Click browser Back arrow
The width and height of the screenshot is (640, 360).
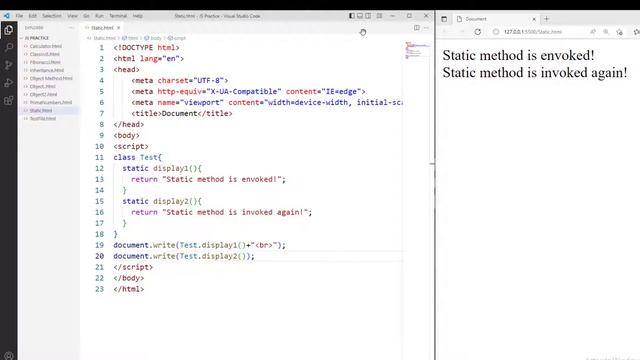(445, 32)
